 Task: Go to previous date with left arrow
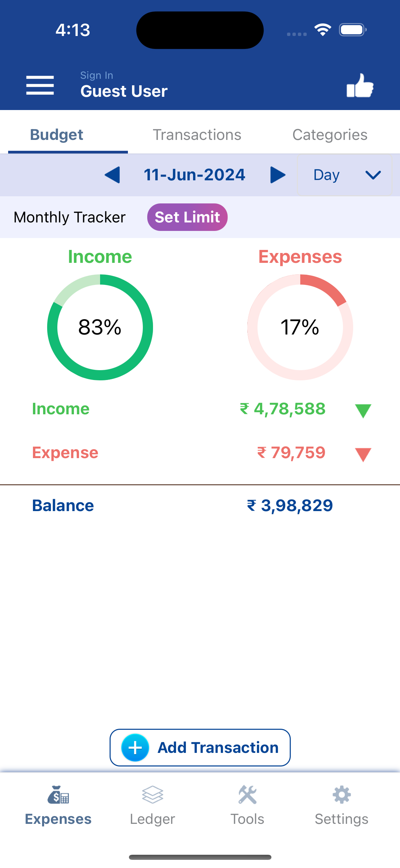112,175
